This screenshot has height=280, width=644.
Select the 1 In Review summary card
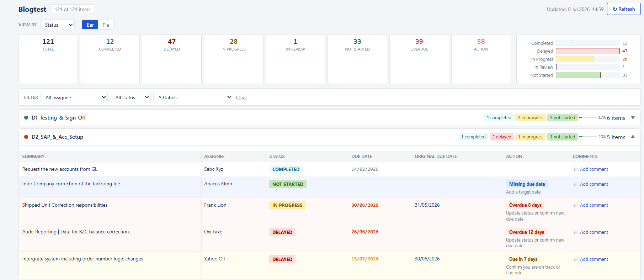[x=296, y=59]
